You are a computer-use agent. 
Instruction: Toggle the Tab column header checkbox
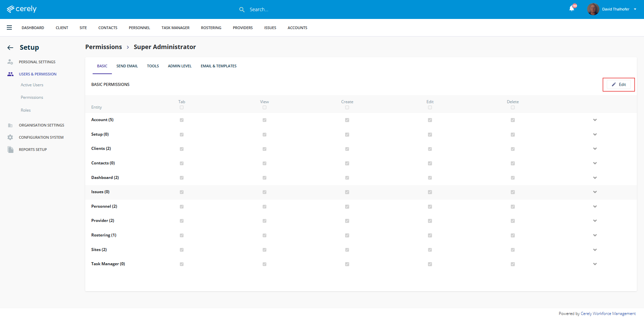click(182, 108)
